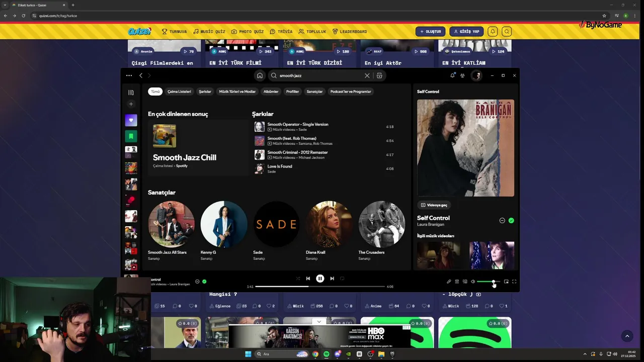Mute Spotify volume speaker icon
This screenshot has height=362, width=644.
[x=473, y=282]
